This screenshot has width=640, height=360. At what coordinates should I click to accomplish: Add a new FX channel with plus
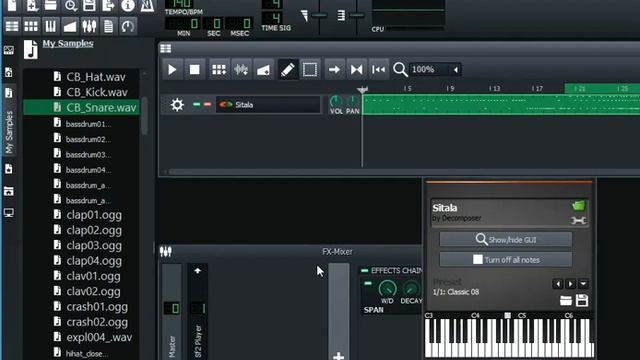point(338,356)
